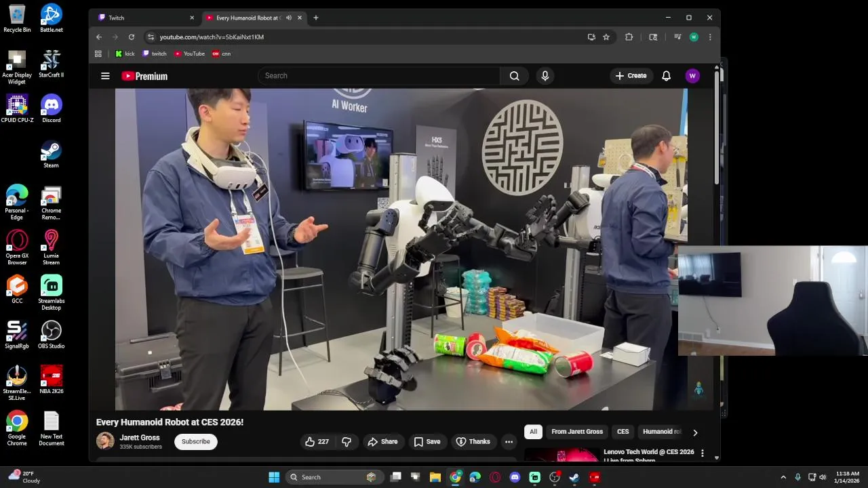Install app icon in address bar
Viewport: 868px width, 488px height.
(591, 37)
